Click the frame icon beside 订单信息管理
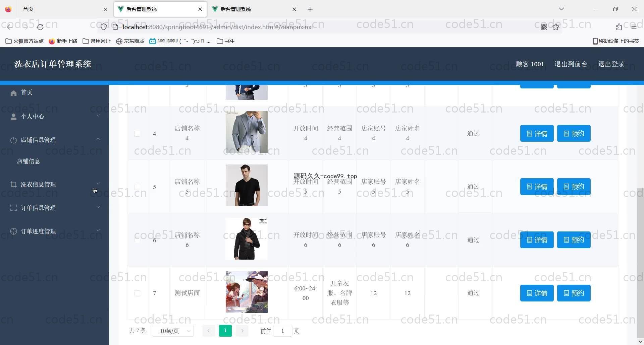The width and height of the screenshot is (644, 345). 13,208
